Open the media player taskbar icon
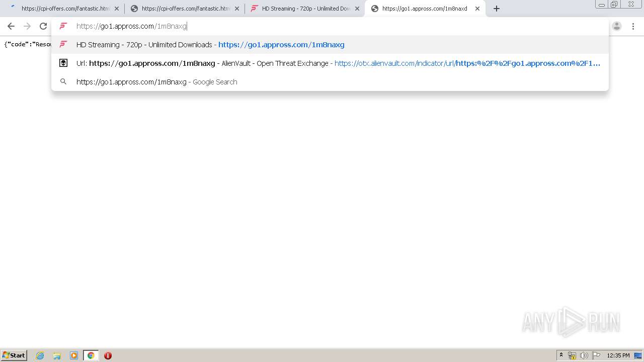The width and height of the screenshot is (644, 362). click(x=74, y=355)
